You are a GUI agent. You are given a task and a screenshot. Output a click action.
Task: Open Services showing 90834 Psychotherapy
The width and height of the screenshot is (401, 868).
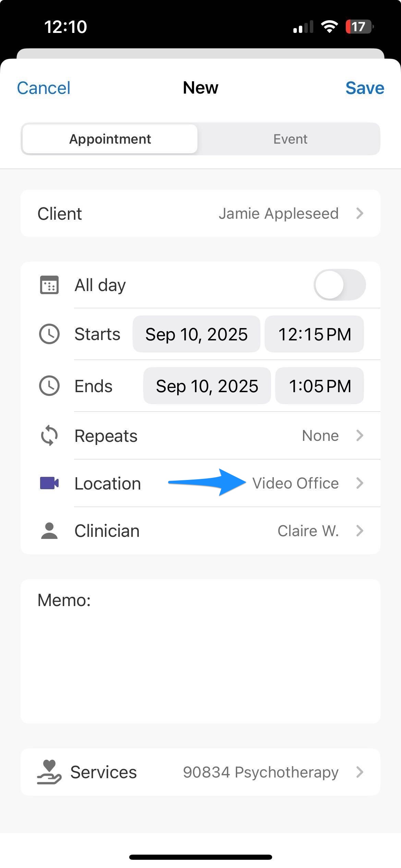coord(360,772)
